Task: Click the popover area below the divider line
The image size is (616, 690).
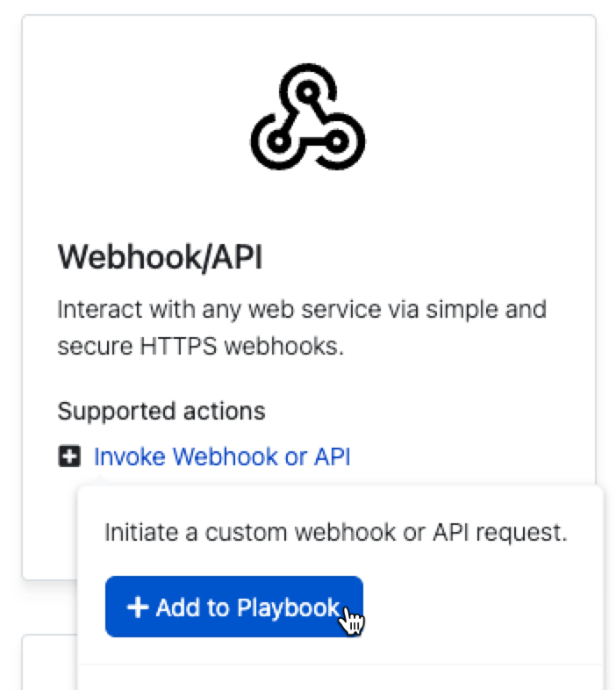Action: pyautogui.click(x=340, y=678)
